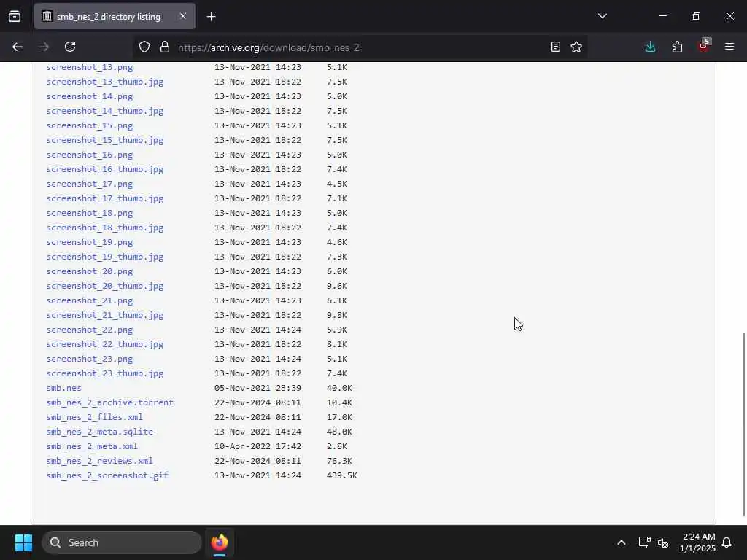
Task: Open the list all tabs chevron
Action: click(x=602, y=16)
